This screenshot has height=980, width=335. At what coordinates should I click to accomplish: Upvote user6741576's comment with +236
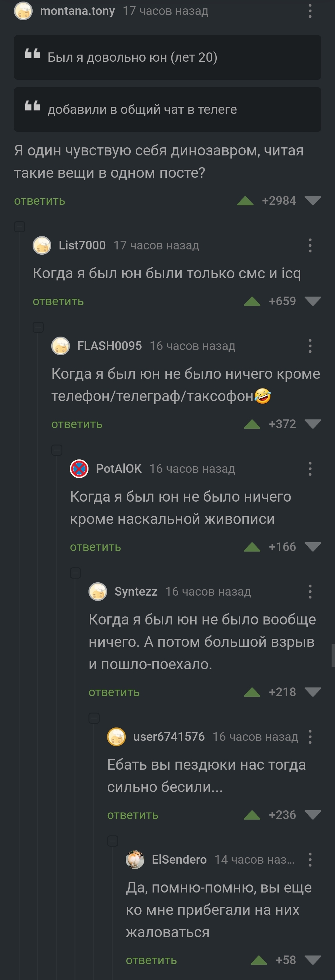pos(252,815)
